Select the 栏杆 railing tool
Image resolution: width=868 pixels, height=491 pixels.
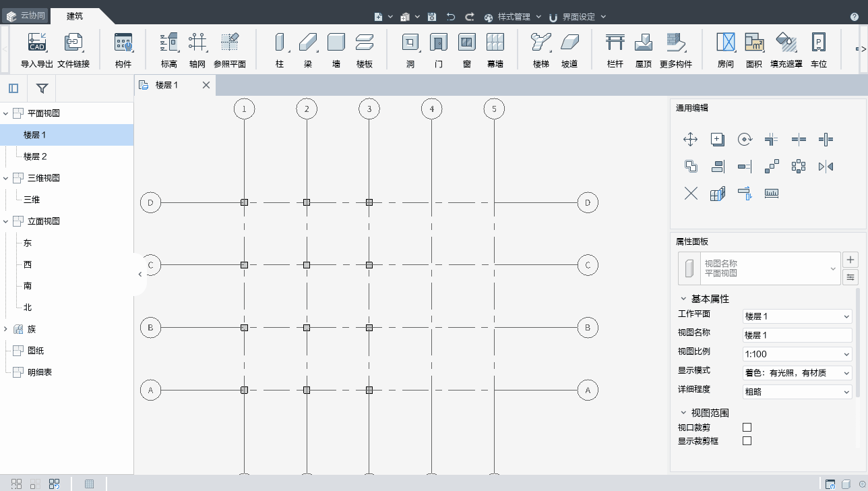click(615, 49)
